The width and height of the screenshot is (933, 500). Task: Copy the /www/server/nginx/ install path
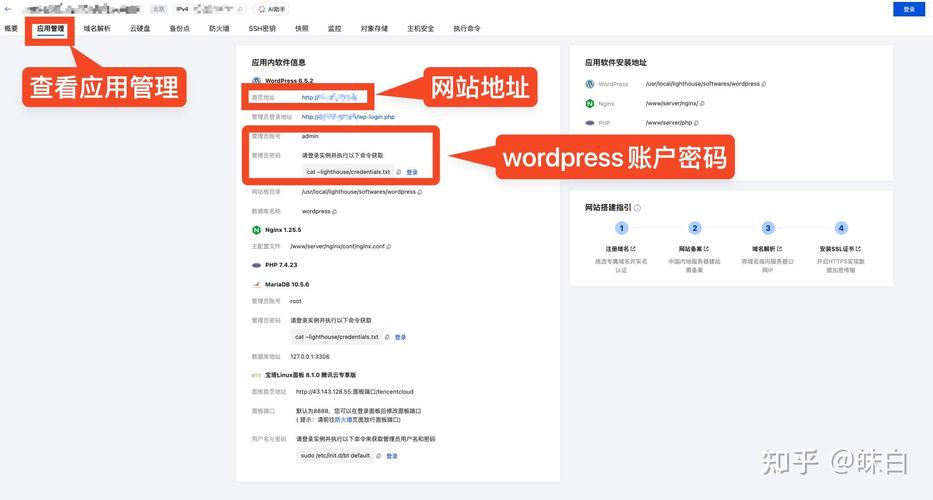click(x=702, y=103)
